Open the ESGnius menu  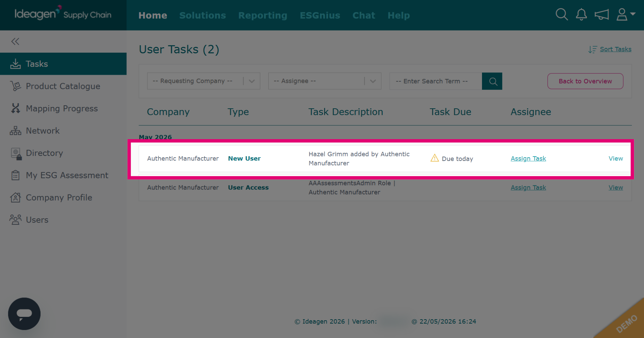(x=320, y=15)
